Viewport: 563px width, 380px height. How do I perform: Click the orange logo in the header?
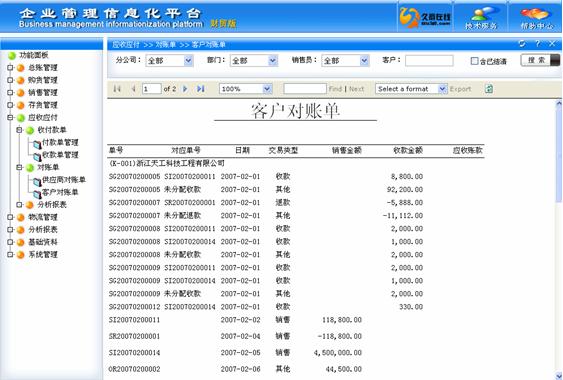pyautogui.click(x=409, y=17)
